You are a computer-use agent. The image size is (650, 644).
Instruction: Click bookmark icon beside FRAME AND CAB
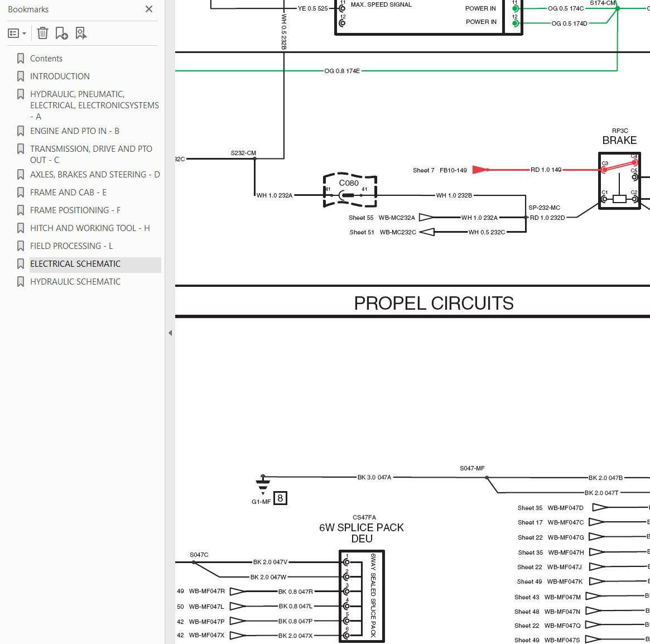(20, 193)
